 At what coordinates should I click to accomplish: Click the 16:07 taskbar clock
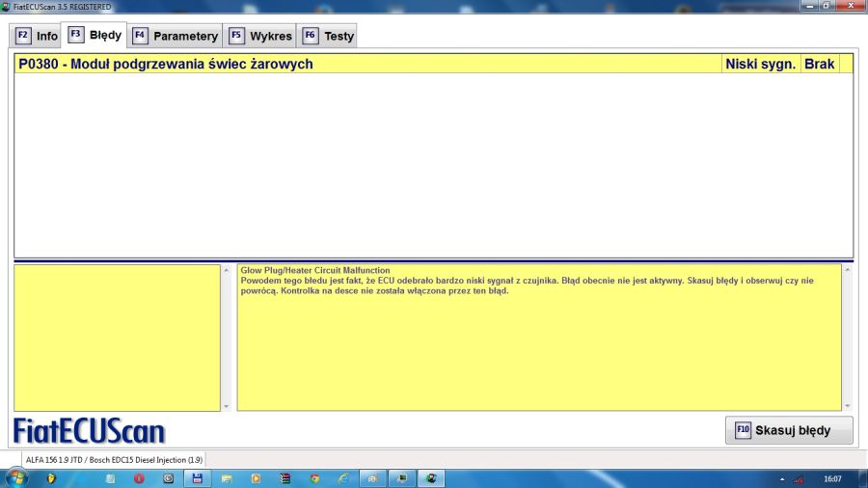tap(832, 479)
